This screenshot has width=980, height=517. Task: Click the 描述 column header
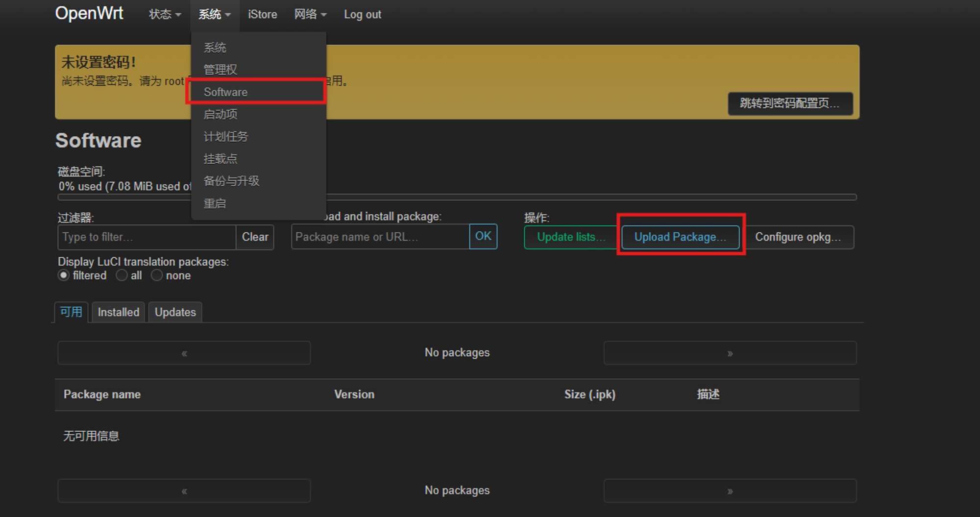(708, 394)
